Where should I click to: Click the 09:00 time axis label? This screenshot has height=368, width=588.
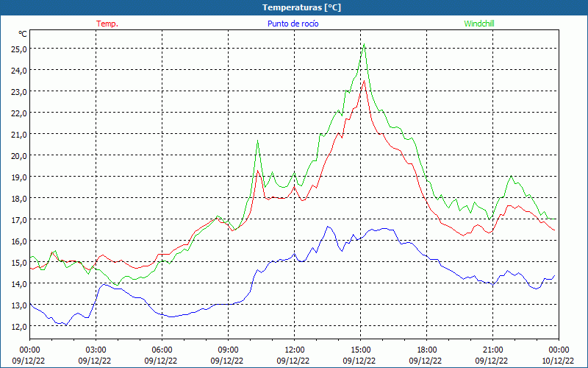click(x=228, y=350)
